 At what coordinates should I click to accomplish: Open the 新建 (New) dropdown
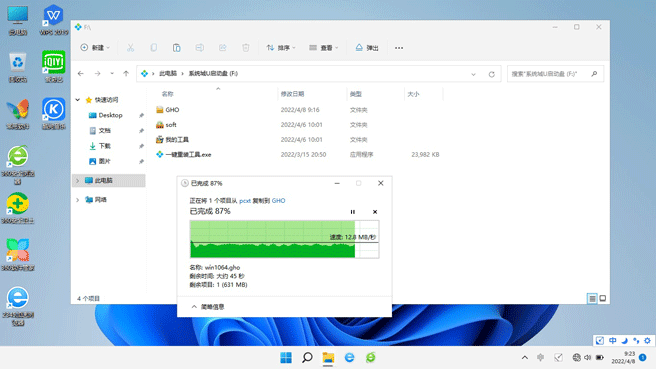pos(95,48)
